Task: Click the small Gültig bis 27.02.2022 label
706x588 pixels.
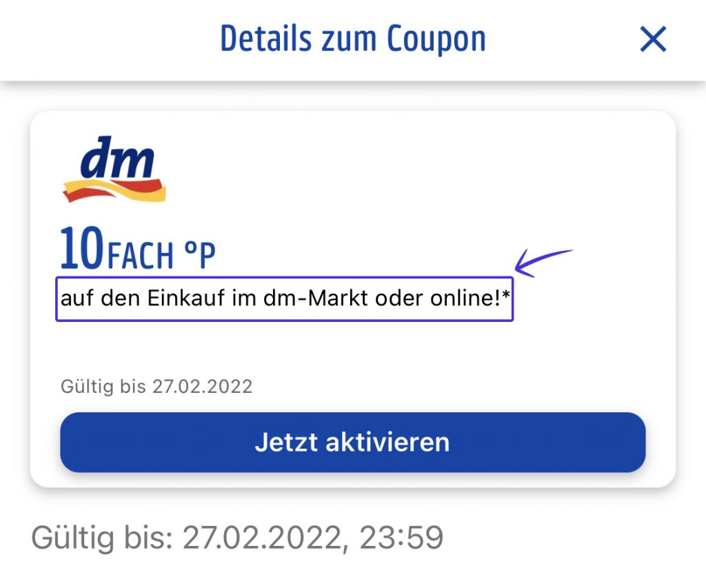Action: click(x=157, y=387)
